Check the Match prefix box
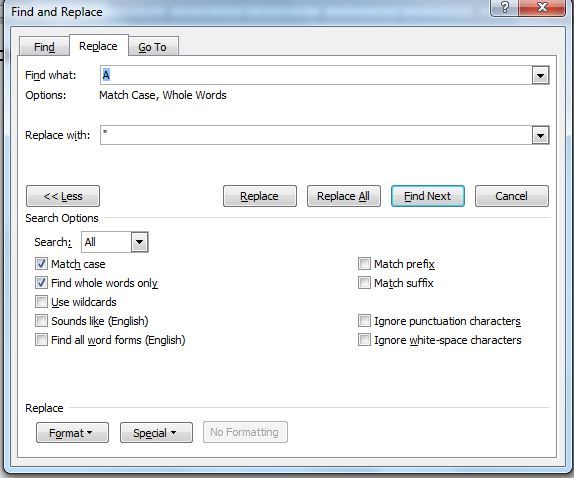The image size is (574, 478). (364, 264)
